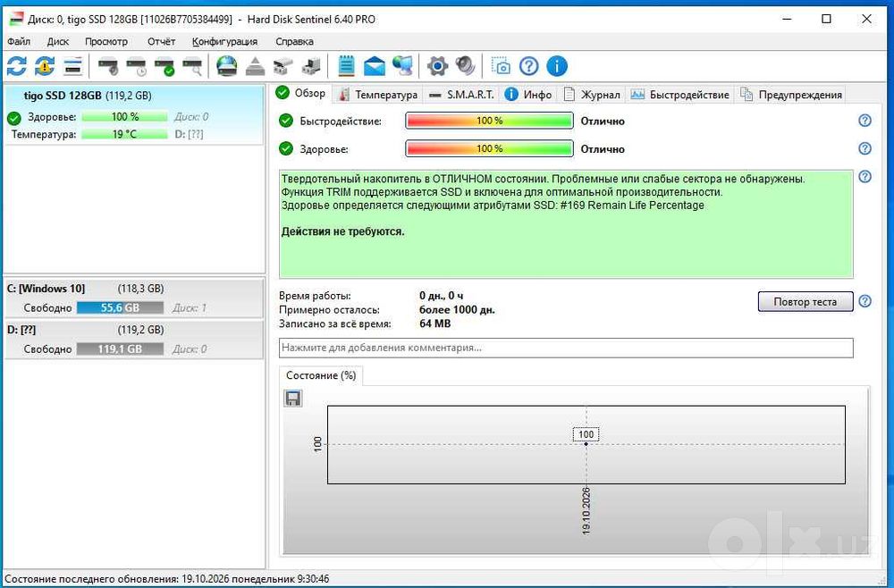Click the blue notepad report icon
The width and height of the screenshot is (894, 588).
(x=346, y=66)
